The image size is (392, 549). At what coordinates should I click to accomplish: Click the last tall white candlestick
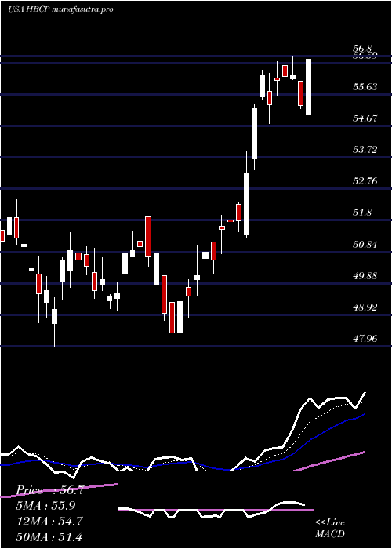coord(308,87)
